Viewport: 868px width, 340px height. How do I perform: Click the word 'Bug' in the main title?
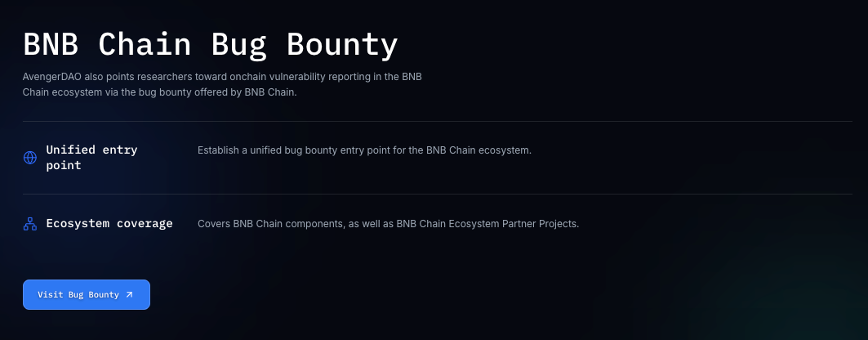click(239, 46)
